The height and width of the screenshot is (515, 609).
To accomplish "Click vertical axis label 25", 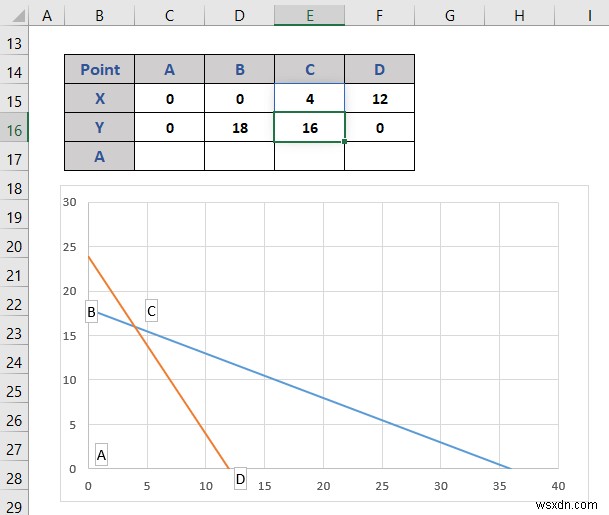I will (x=70, y=247).
